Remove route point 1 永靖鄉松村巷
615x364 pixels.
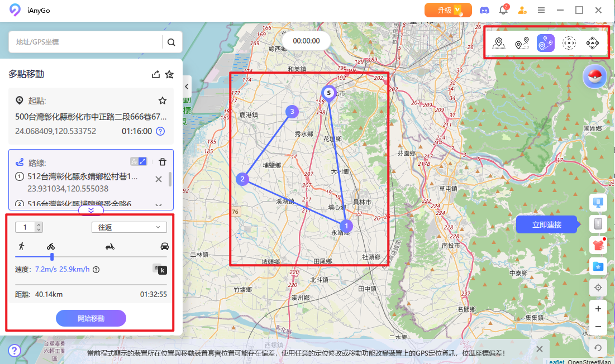[159, 179]
